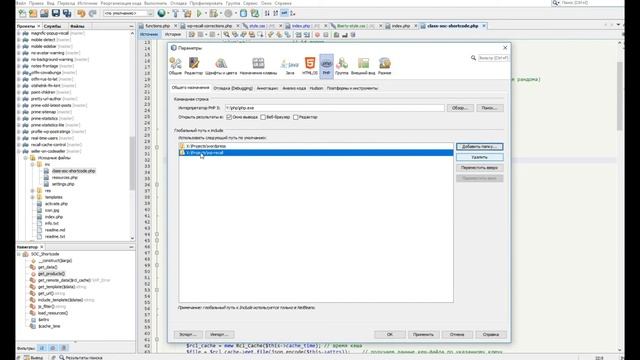Screen dimensions: 640x360
Task: Click the Clean and Build toolbar icon
Action: click(x=187, y=13)
